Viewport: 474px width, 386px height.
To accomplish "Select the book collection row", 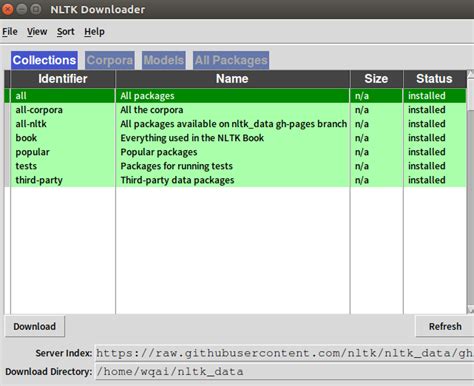I will pyautogui.click(x=235, y=138).
